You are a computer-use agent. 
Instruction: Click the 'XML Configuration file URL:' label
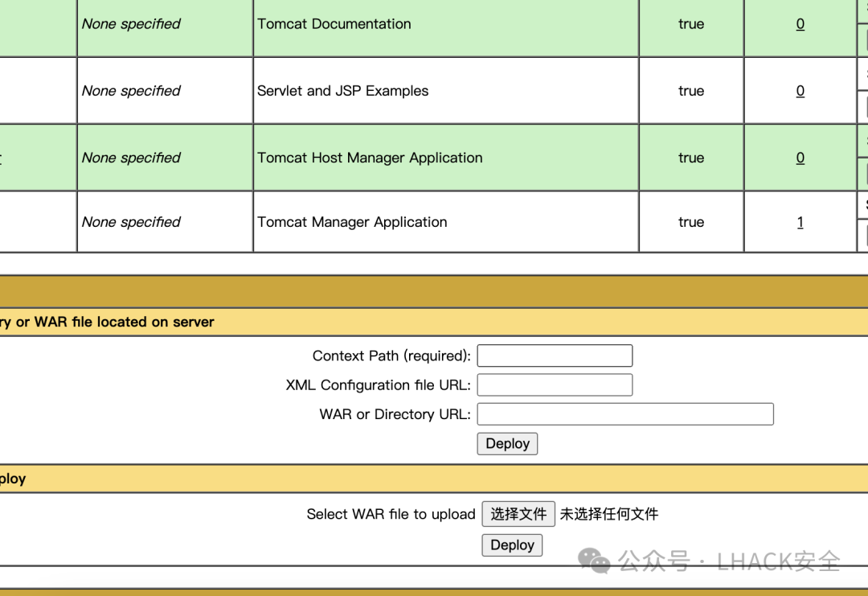(378, 385)
